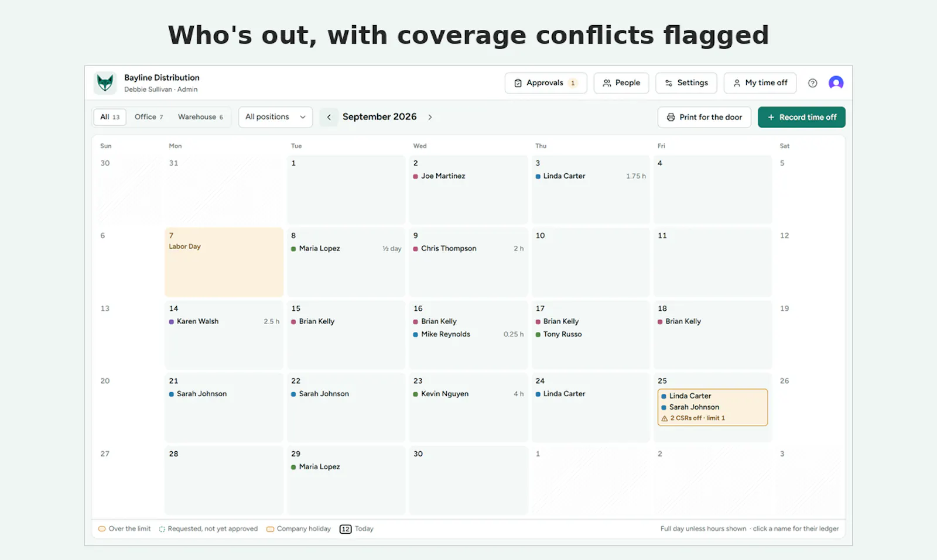This screenshot has height=560, width=937.
Task: Click Record time off button
Action: 802,117
